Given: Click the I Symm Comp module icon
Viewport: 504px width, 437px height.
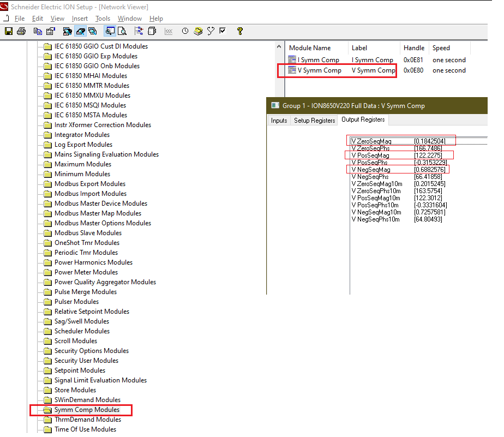Looking at the screenshot, I should point(292,59).
